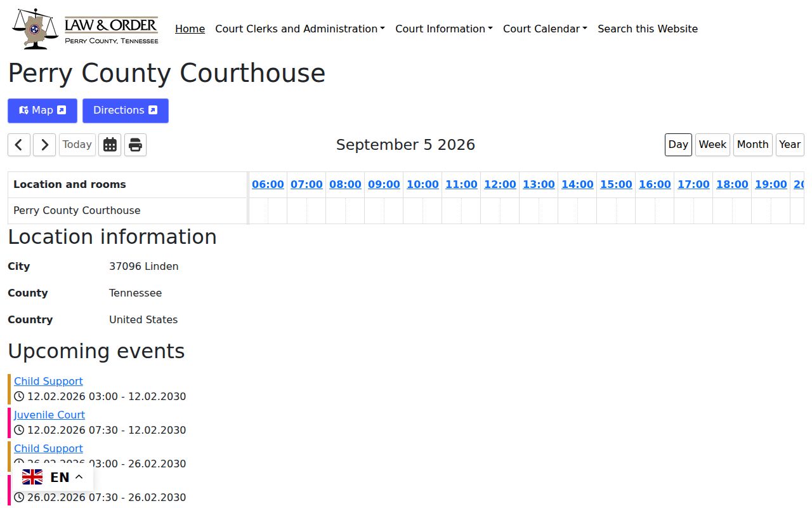This screenshot has width=812, height=508.
Task: Click the Law & Order Perry County logo
Action: (x=86, y=29)
